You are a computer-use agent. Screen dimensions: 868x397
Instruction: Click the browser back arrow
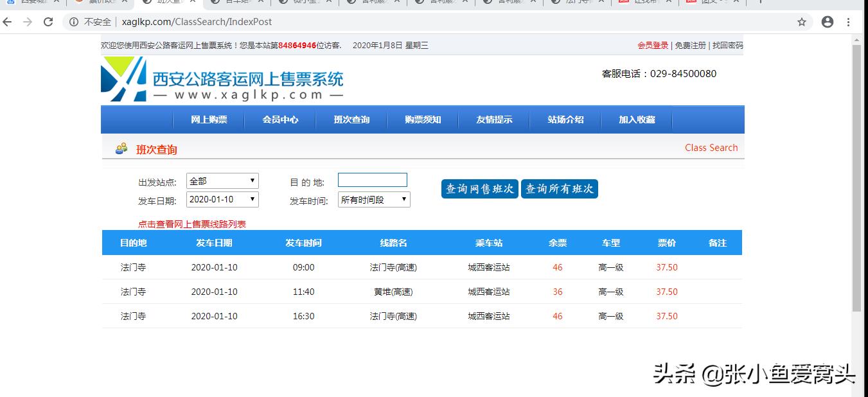click(8, 22)
